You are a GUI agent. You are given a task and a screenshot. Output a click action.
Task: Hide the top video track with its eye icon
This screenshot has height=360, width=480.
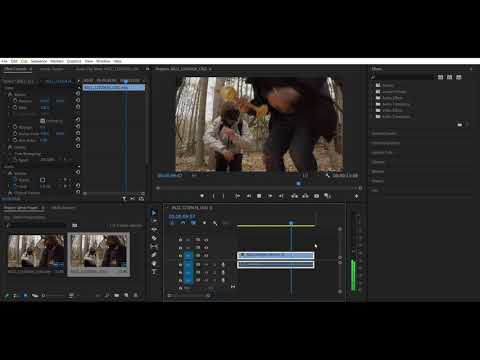pos(206,240)
